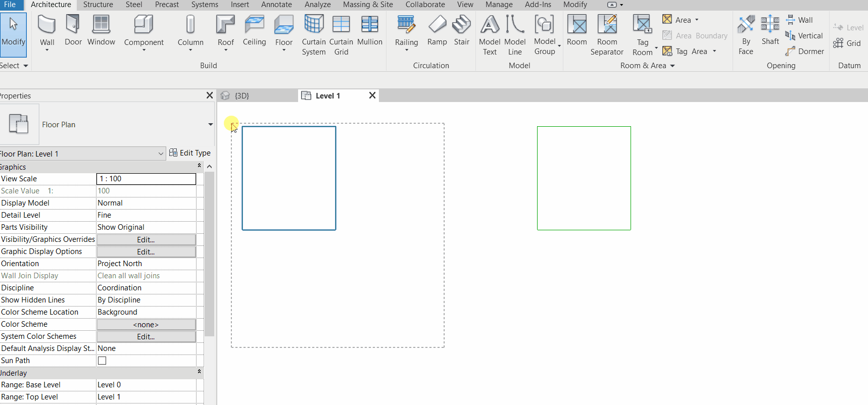Select the Component tool
The height and width of the screenshot is (405, 868).
144,33
